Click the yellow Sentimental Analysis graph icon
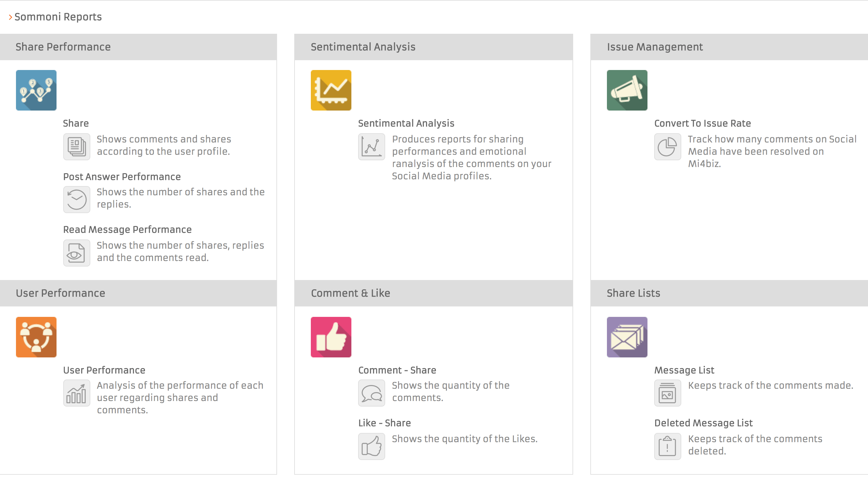868x479 pixels. tap(331, 90)
